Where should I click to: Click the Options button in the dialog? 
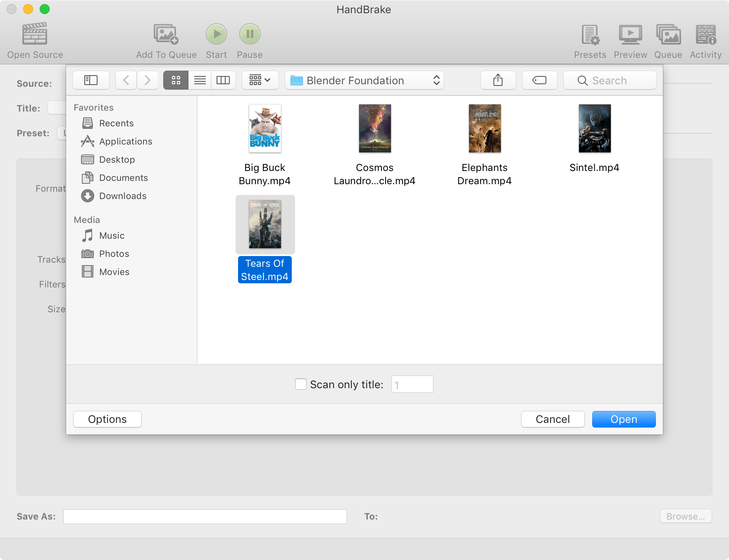point(107,419)
